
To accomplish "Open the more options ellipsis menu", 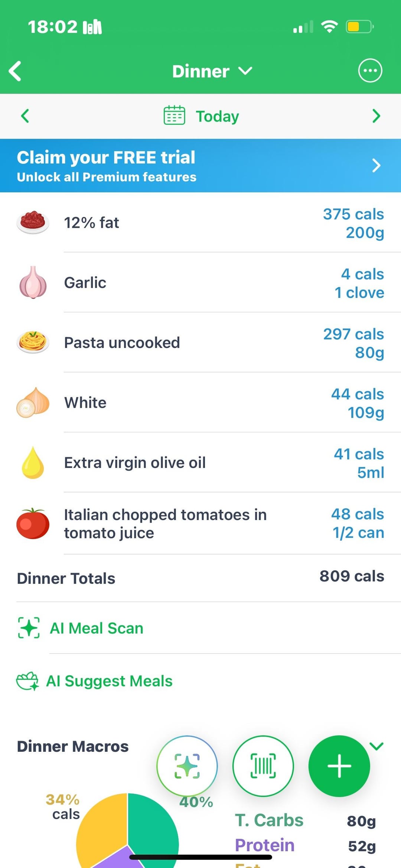I will point(370,71).
